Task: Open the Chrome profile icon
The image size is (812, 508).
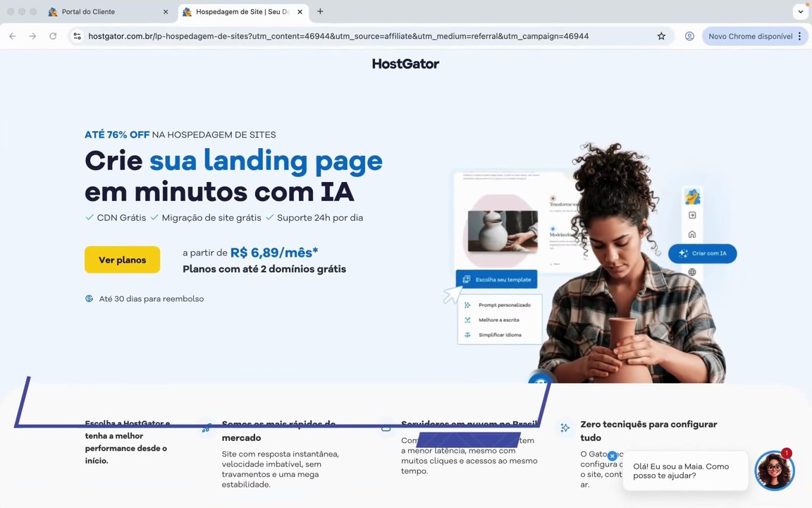Action: 689,36
